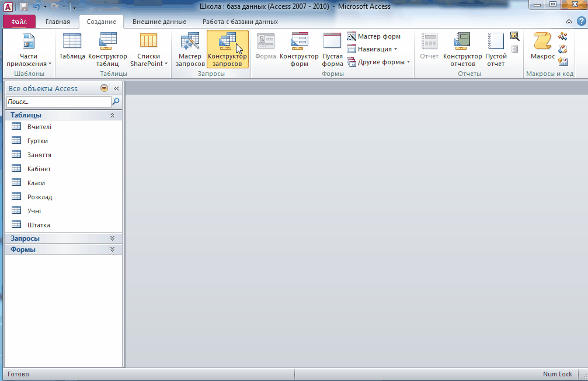Open Конструктор форм designer
Viewport: 588px width, 381px height.
coord(299,50)
